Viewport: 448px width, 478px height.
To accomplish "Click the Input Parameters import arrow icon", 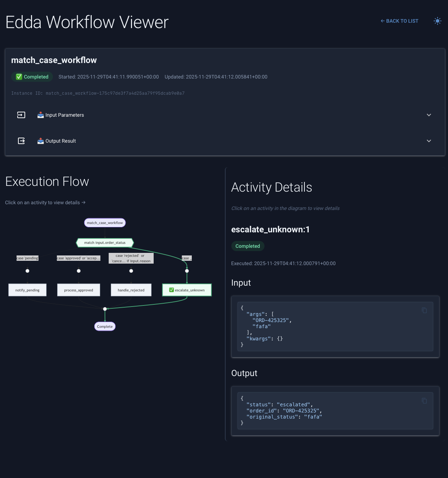I will point(21,115).
